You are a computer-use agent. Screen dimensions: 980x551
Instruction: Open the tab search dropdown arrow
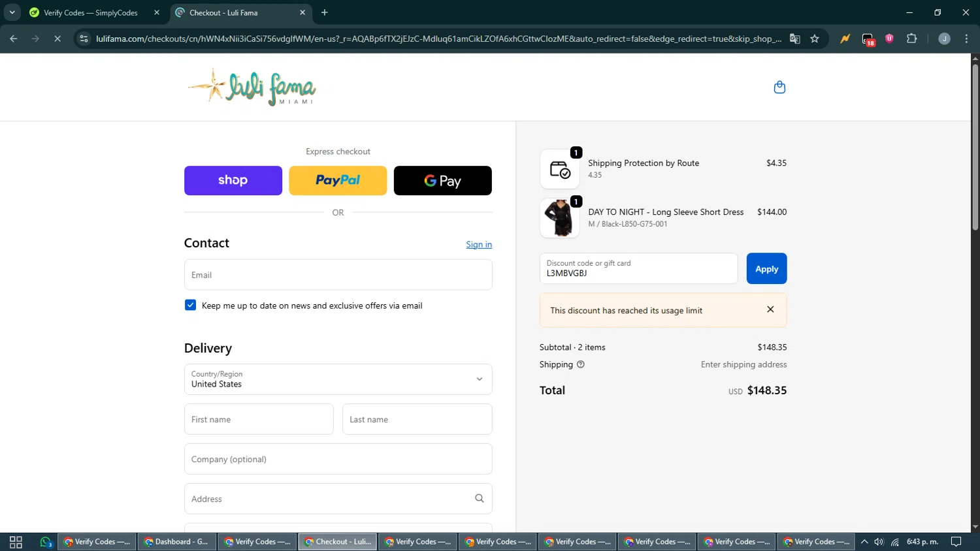tap(12, 12)
